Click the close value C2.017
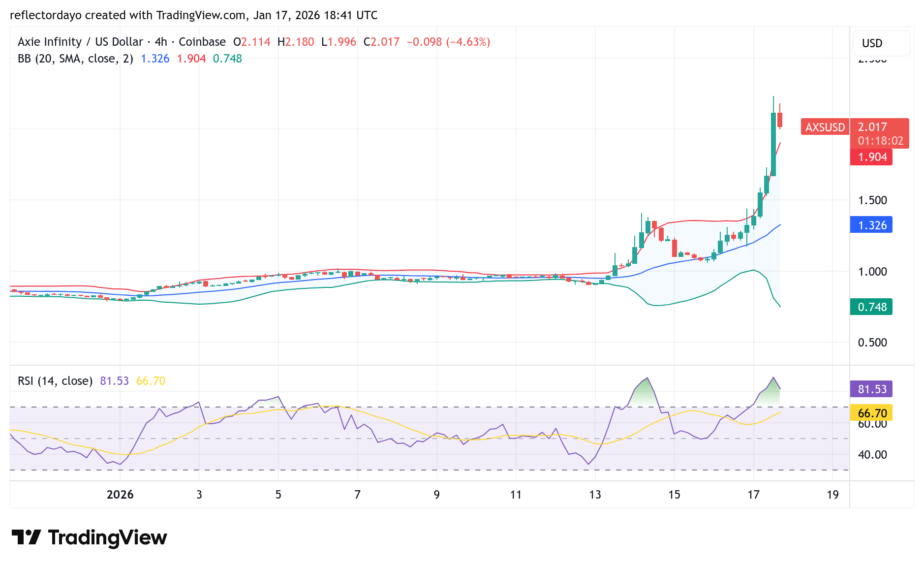 [x=381, y=42]
